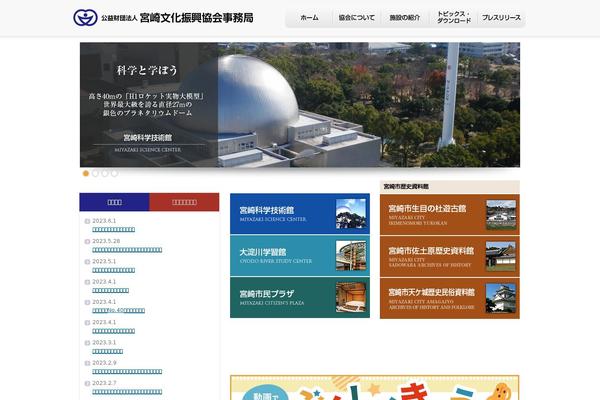Open the 施設の紹介 menu item
This screenshot has width=600, height=400.
click(x=404, y=18)
